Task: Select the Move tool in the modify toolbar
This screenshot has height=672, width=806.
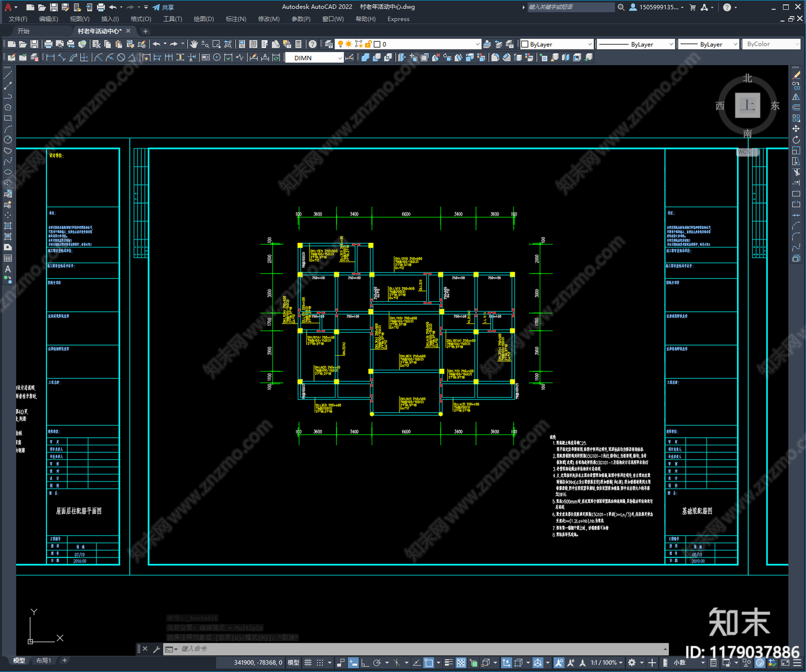Action: click(796, 129)
